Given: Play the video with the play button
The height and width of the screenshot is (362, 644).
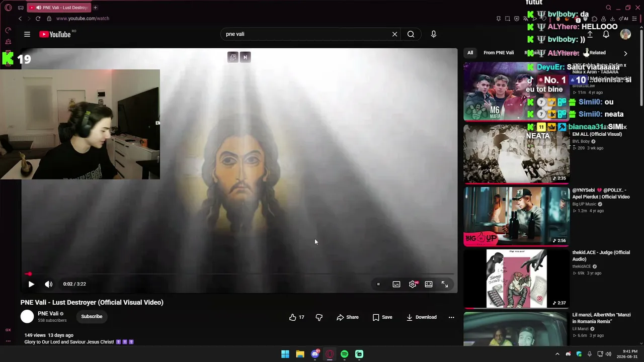Looking at the screenshot, I should point(31,284).
